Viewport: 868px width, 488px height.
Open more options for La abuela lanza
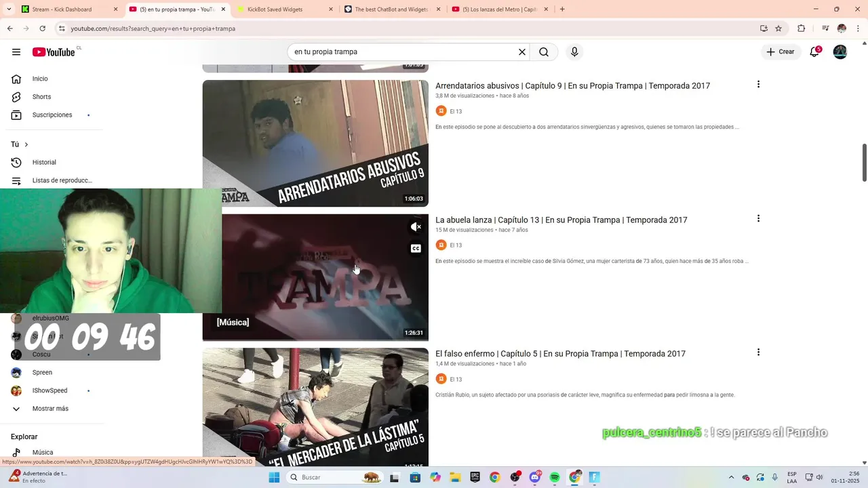coord(758,219)
